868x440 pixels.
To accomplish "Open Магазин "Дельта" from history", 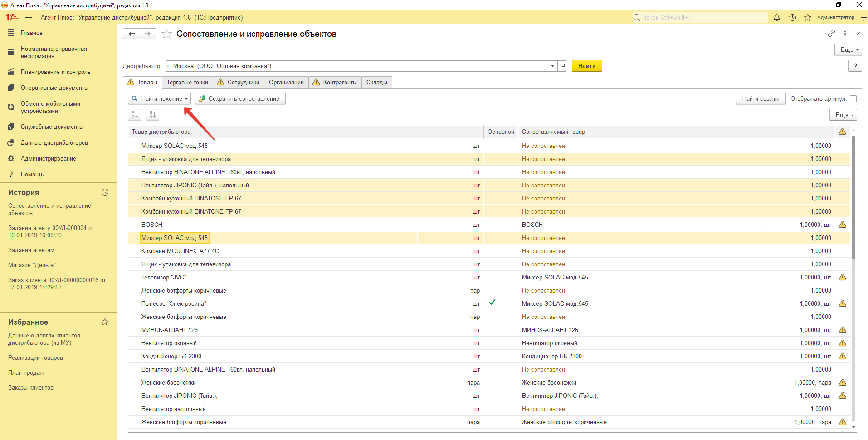I will click(32, 265).
